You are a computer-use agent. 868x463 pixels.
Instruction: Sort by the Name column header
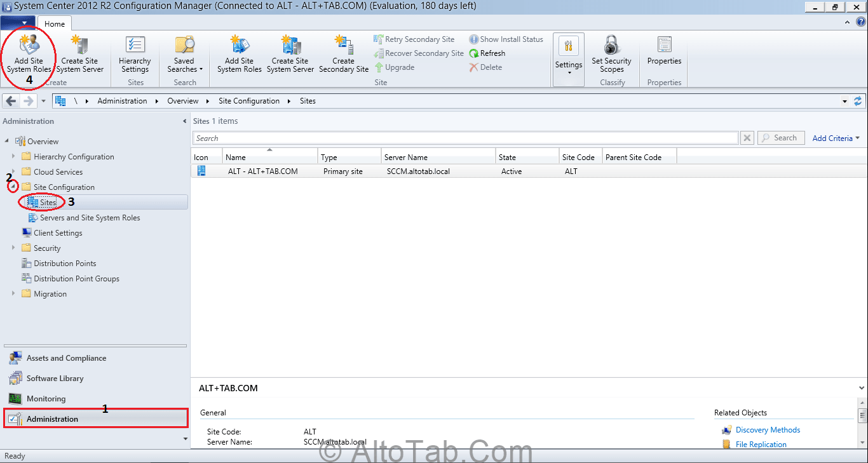(270, 157)
